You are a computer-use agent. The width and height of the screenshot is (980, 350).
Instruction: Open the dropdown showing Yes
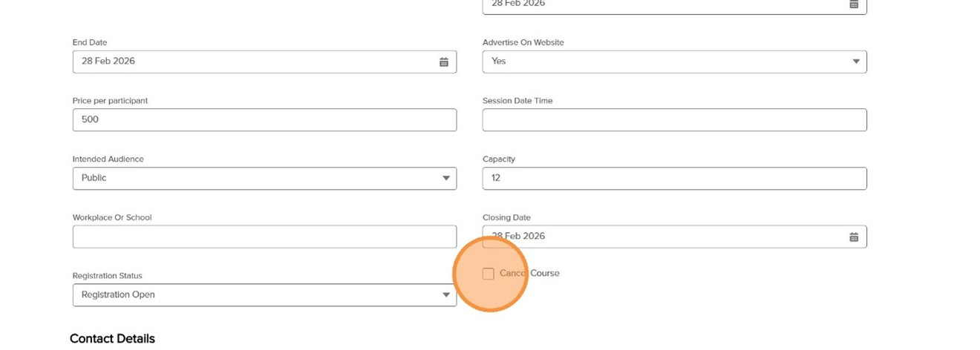pos(673,62)
